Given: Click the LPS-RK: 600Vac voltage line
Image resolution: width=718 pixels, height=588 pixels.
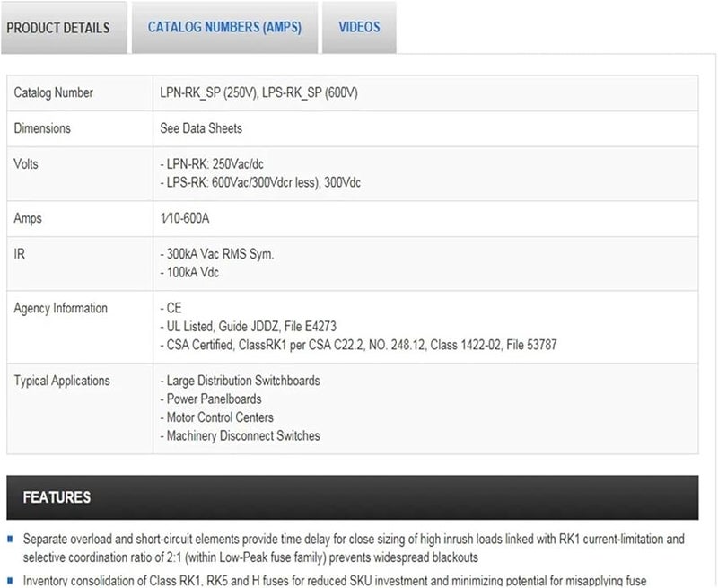Looking at the screenshot, I should [258, 182].
